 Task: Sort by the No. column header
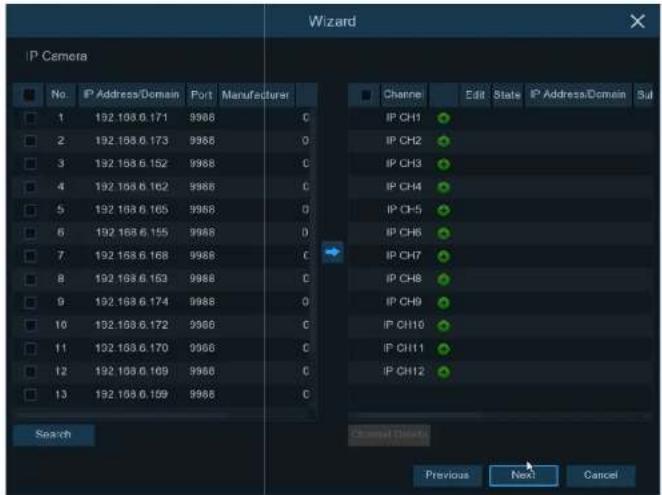pos(60,95)
